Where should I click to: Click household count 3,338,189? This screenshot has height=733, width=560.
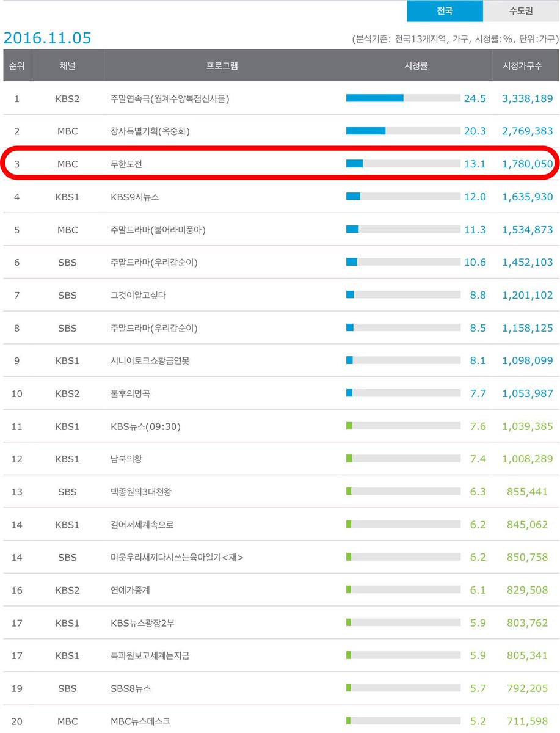click(528, 98)
